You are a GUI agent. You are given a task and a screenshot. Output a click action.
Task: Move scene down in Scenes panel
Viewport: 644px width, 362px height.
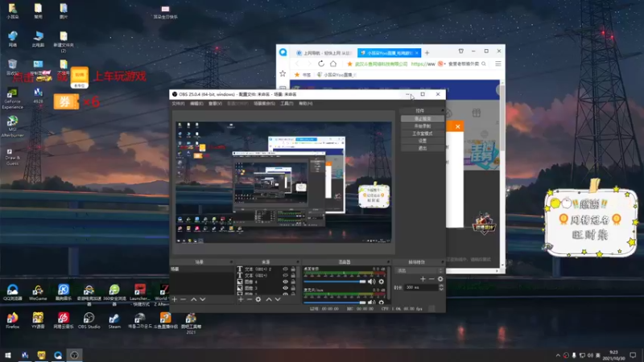(203, 299)
